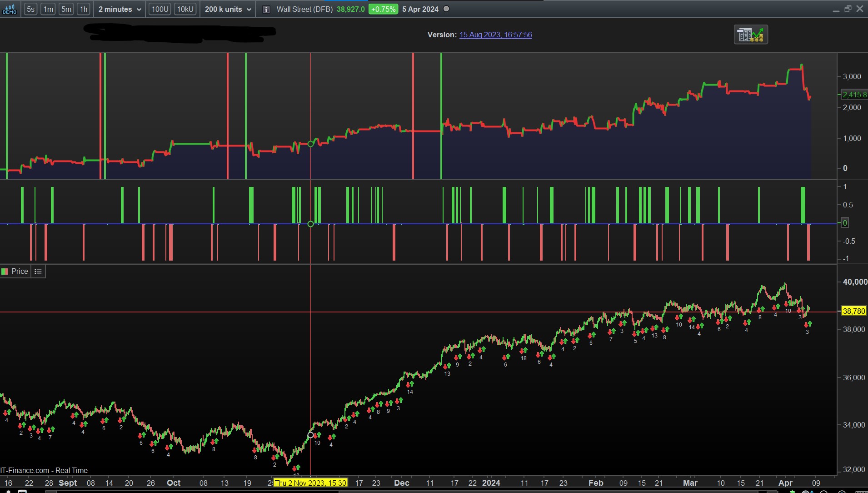868x493 pixels.
Task: Select the 100U units preset
Action: (x=160, y=9)
